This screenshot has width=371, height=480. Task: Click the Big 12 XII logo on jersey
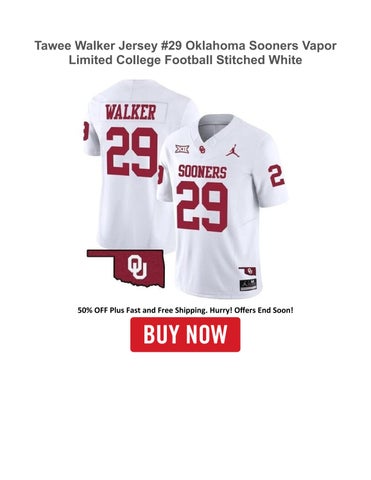[182, 149]
